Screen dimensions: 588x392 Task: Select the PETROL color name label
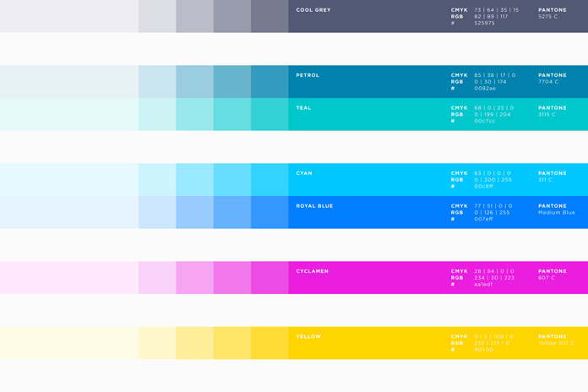pos(308,75)
